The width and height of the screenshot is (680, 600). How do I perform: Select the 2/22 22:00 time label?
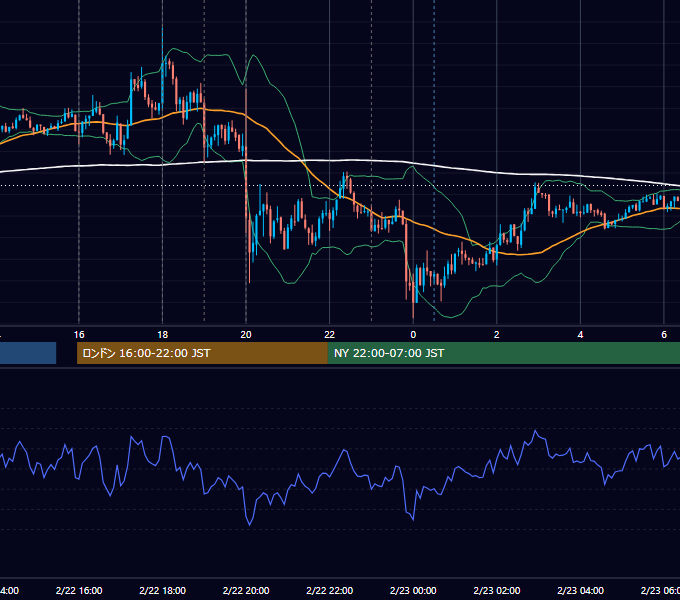[x=330, y=590]
